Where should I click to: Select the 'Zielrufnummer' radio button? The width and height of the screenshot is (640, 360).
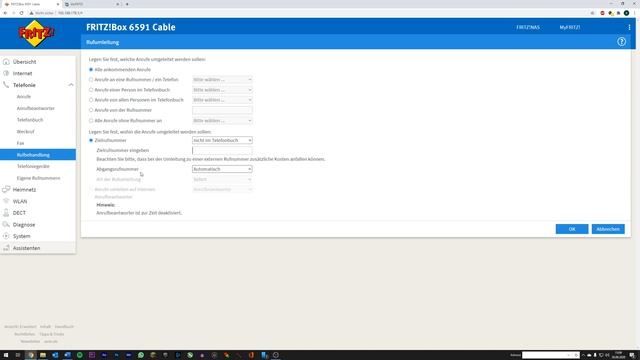[x=91, y=140]
